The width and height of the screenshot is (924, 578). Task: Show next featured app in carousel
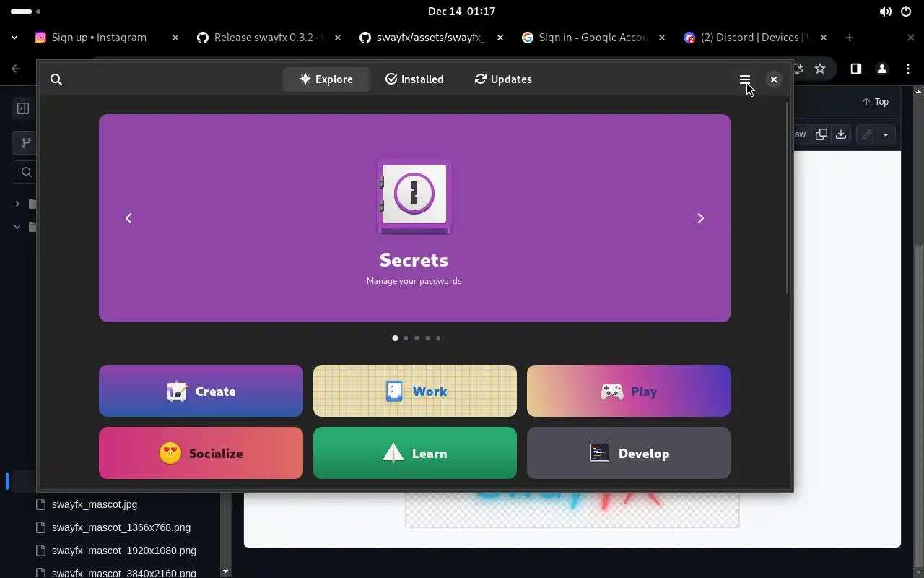700,218
